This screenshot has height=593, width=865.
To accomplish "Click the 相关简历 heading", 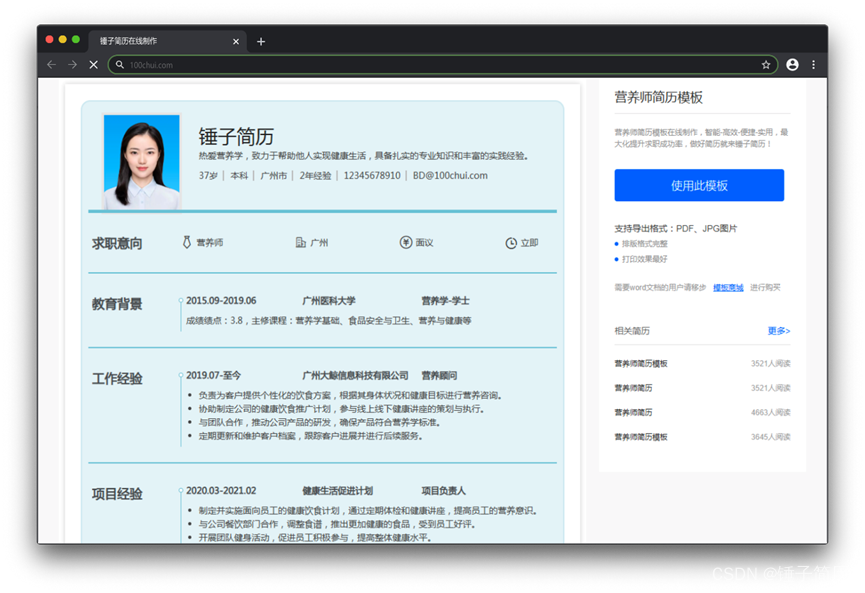I will point(632,331).
